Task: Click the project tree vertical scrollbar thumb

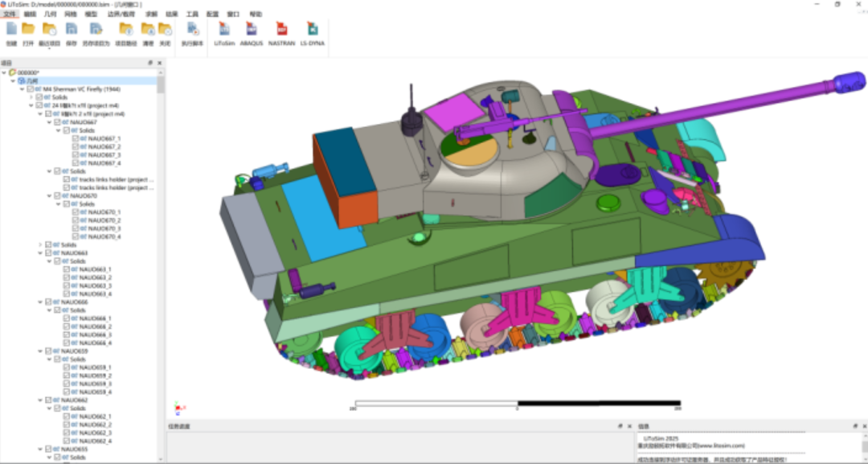Action: pyautogui.click(x=161, y=84)
